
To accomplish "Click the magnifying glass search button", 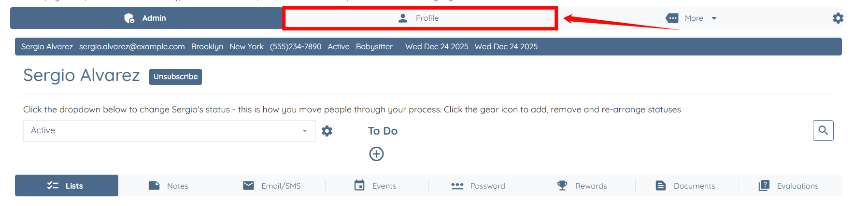I will tap(823, 130).
